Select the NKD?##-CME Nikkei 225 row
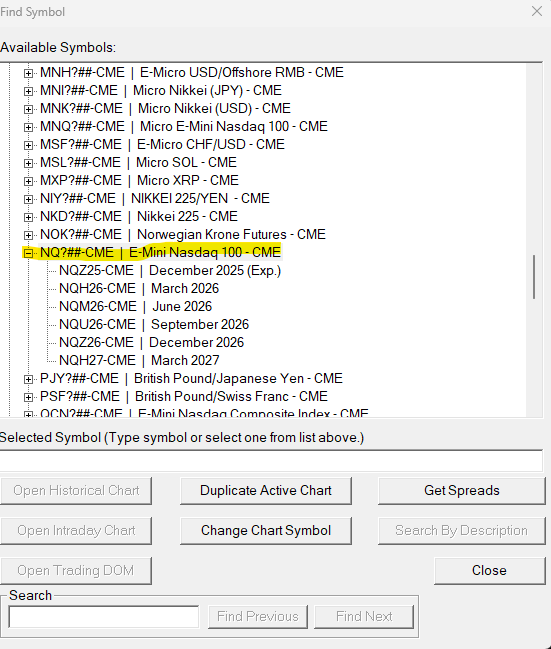The image size is (551, 649). [x=139, y=216]
